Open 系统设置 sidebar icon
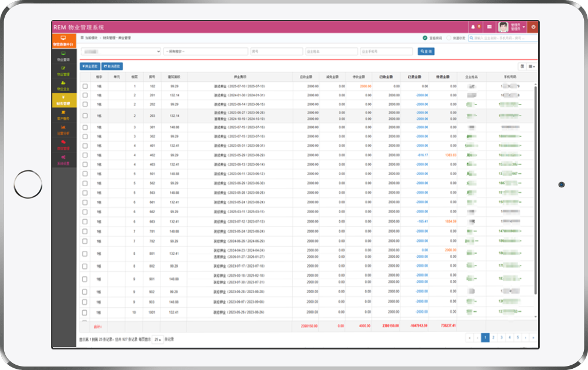The width and height of the screenshot is (588, 370). click(64, 160)
